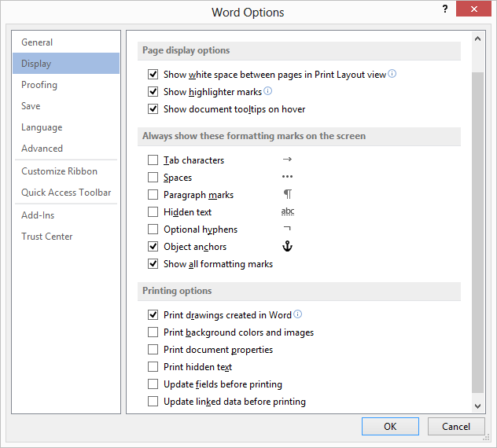497x448 pixels.
Task: Enable Tab characters formatting mark
Action: click(x=153, y=160)
